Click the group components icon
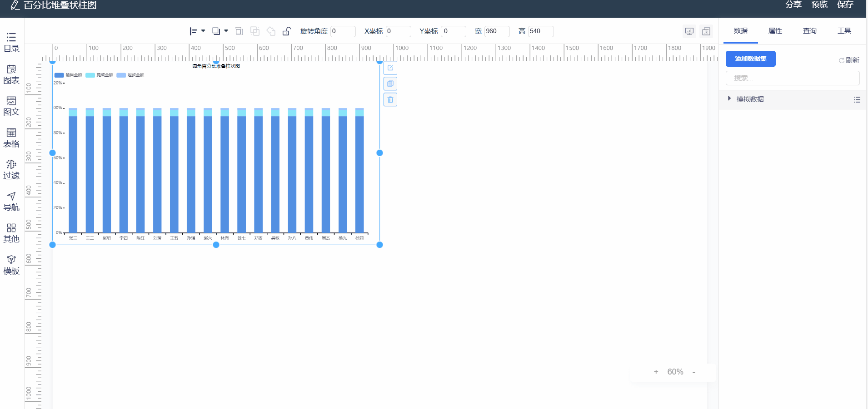Screen dimensions: 868x409 point(255,31)
